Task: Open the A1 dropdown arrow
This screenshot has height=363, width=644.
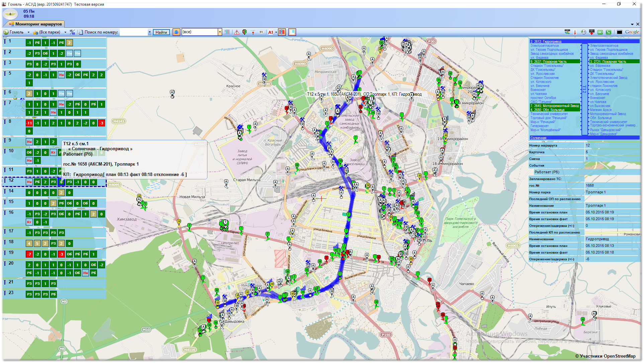Action: [276, 32]
